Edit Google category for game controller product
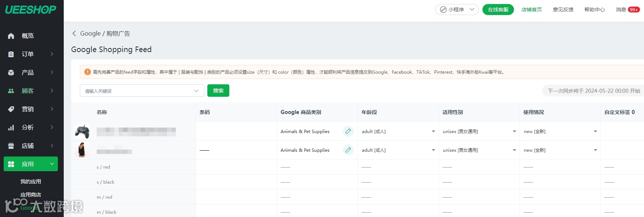The width and height of the screenshot is (644, 217). (348, 131)
